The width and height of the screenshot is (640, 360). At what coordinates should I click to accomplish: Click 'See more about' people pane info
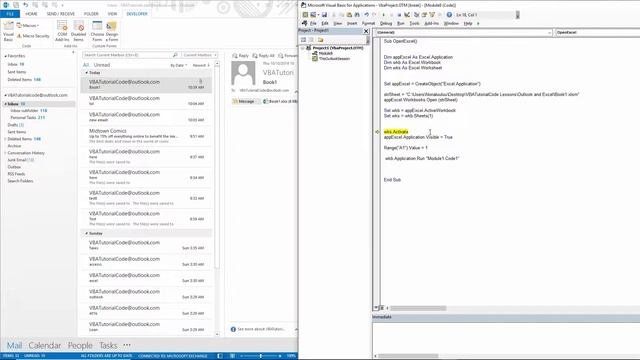pyautogui.click(x=258, y=329)
